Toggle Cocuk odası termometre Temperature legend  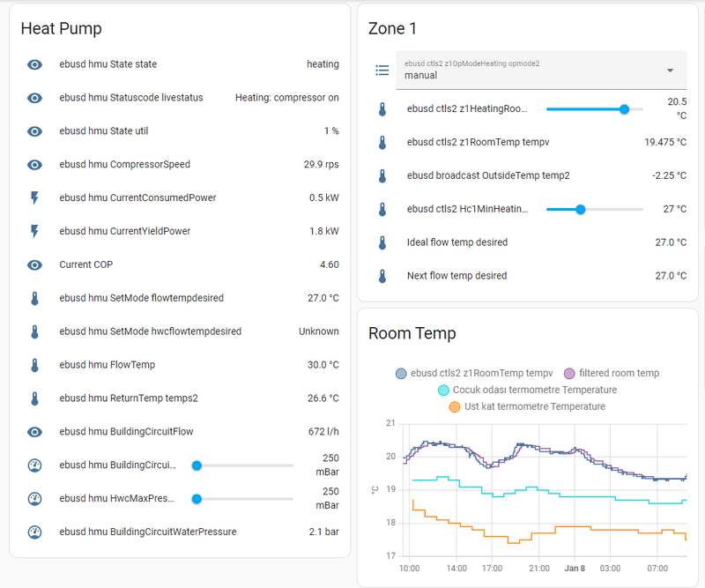[527, 390]
